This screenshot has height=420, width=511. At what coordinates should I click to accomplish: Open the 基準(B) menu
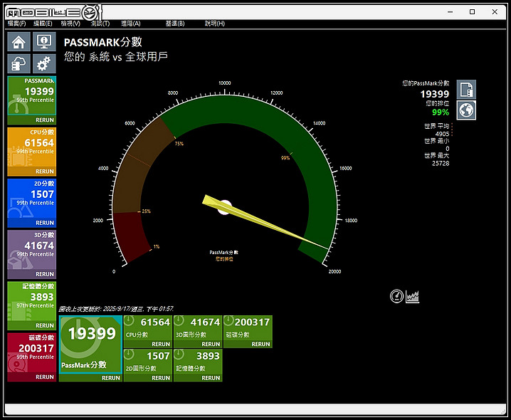175,23
